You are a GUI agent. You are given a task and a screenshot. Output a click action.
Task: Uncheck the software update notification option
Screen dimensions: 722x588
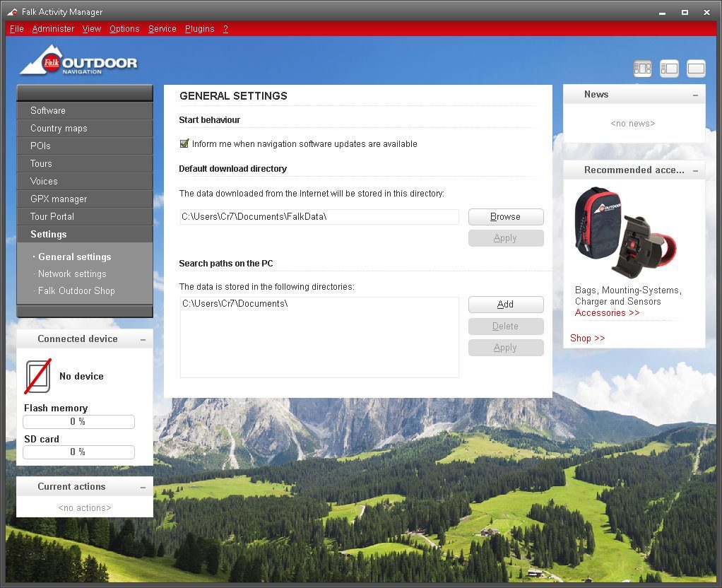(184, 143)
